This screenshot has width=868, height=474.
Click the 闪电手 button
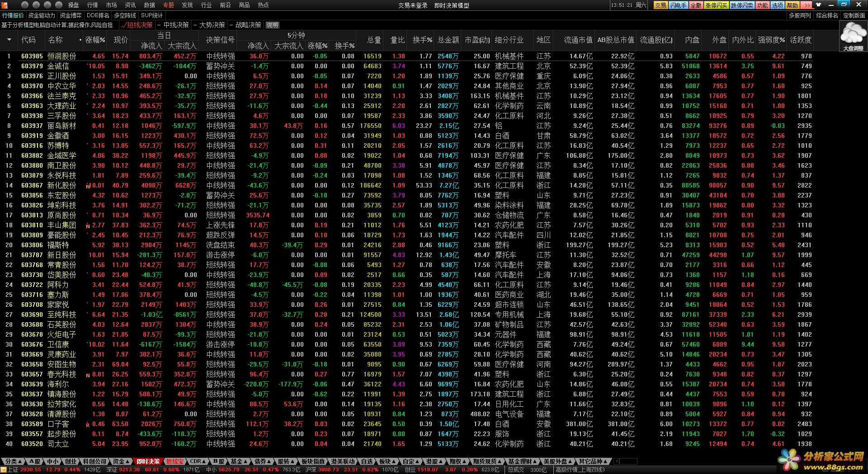(678, 5)
